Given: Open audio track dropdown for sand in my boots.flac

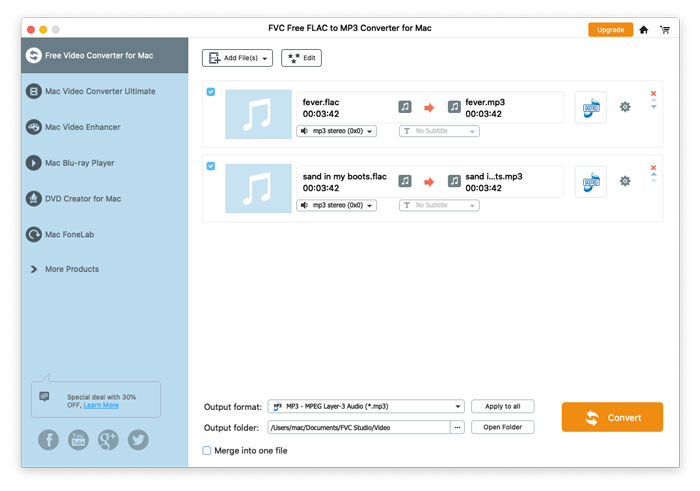Looking at the screenshot, I should (337, 205).
